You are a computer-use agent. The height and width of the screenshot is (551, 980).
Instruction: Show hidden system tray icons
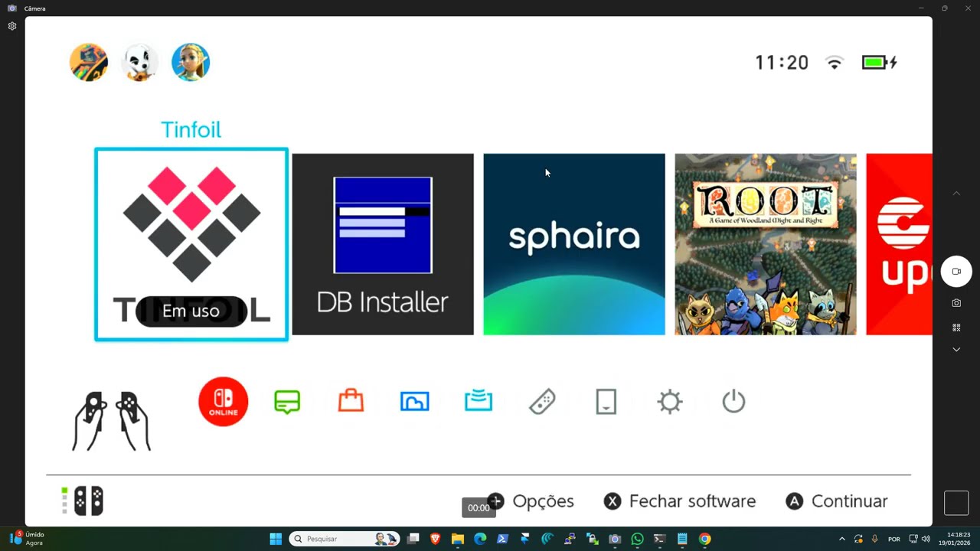coord(842,539)
